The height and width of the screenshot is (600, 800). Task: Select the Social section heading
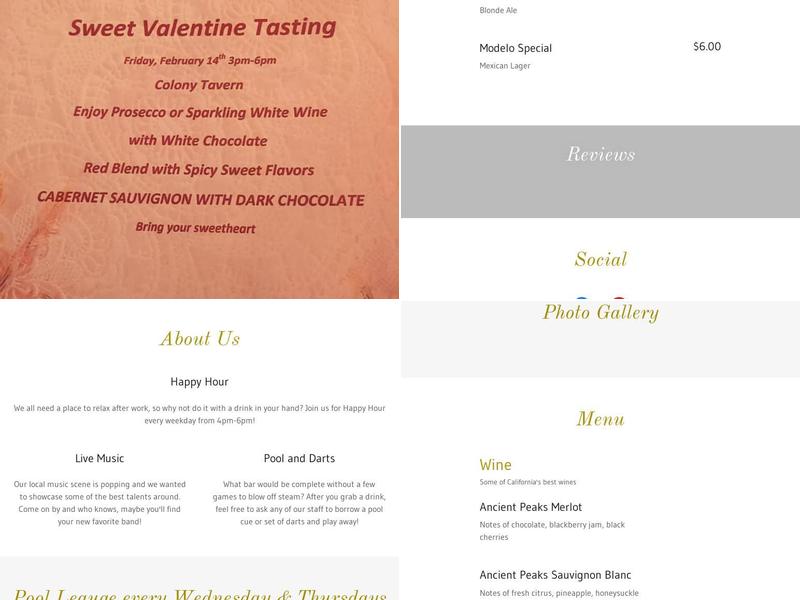[x=601, y=259]
